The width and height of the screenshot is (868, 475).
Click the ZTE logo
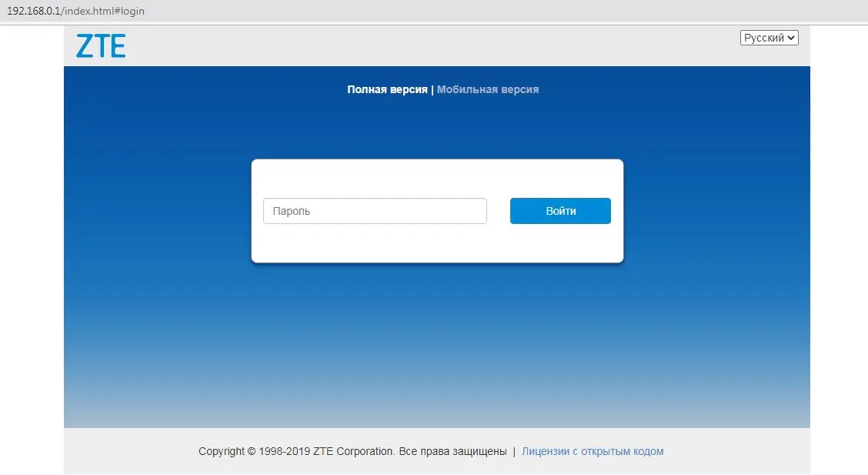tap(101, 46)
